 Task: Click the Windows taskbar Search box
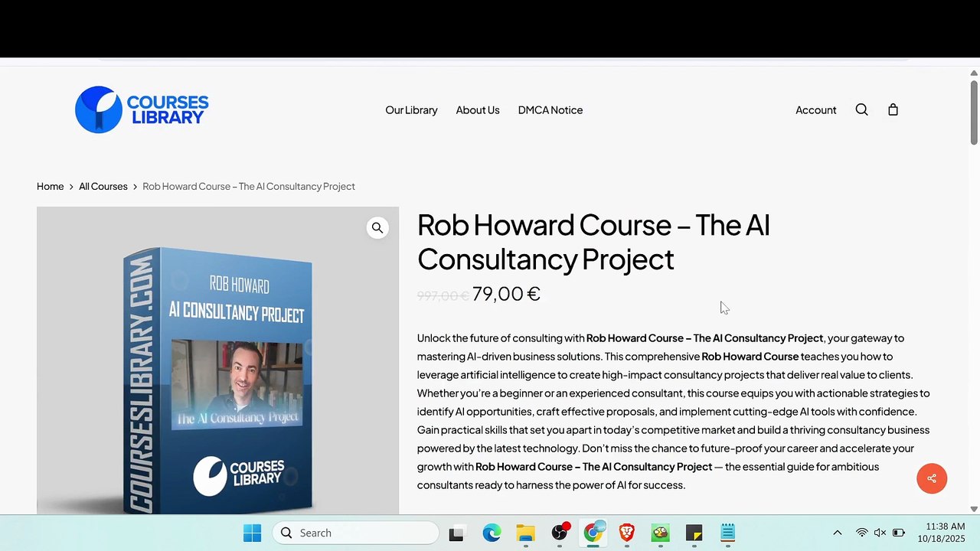[356, 533]
